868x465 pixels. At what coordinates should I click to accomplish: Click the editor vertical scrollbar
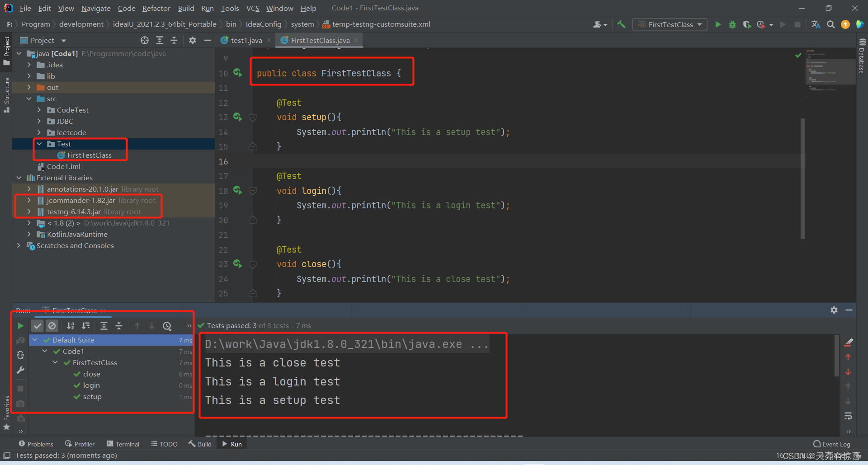803,178
